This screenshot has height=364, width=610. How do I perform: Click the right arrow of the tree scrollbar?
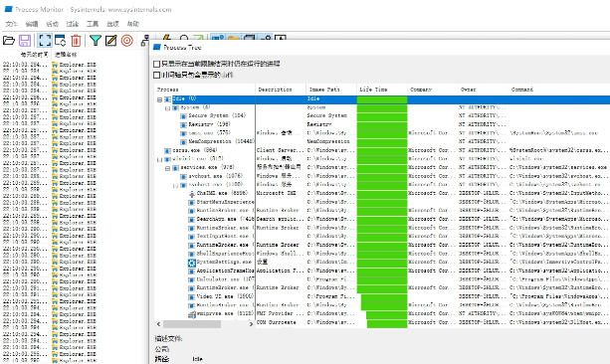(x=251, y=324)
